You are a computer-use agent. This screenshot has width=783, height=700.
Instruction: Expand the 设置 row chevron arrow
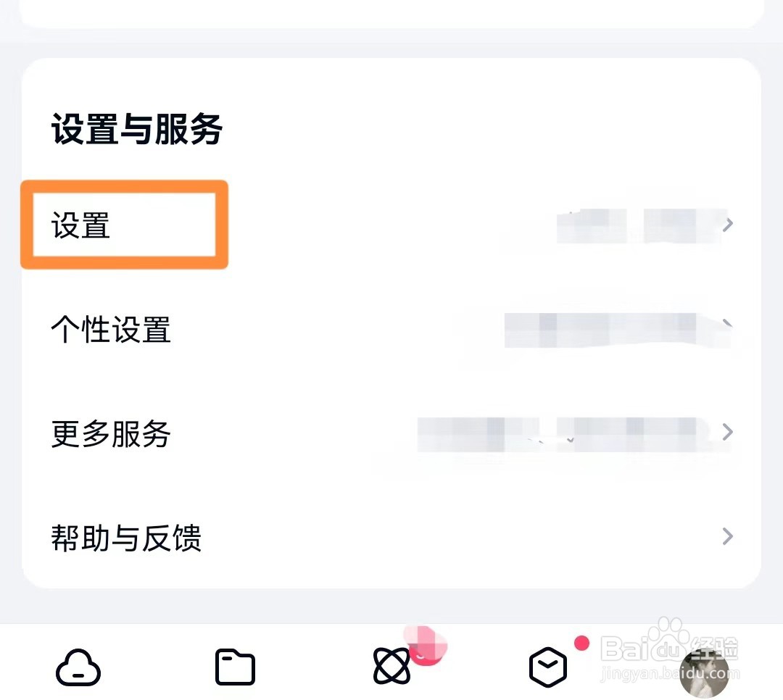tap(728, 225)
